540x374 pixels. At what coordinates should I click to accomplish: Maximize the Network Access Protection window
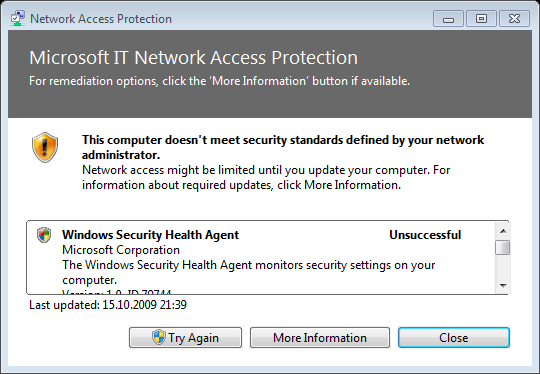tap(481, 19)
